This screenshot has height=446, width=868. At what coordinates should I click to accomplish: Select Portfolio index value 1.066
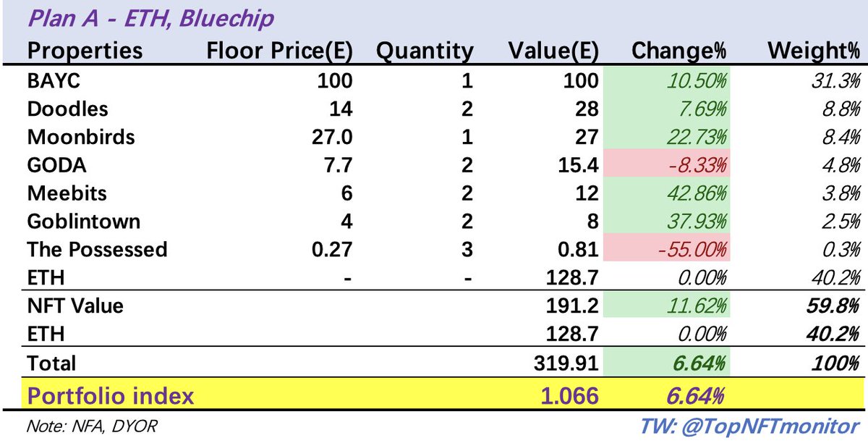tap(569, 396)
